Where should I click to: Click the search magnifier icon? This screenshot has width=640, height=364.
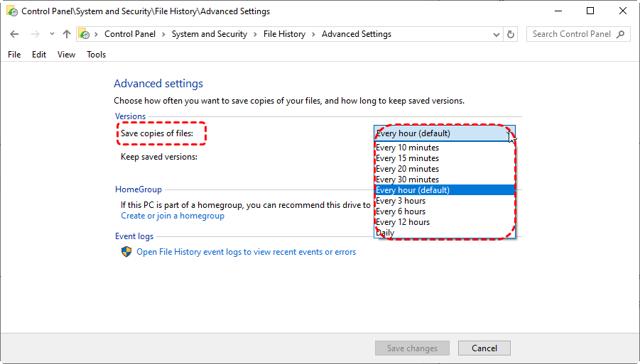pyautogui.click(x=621, y=34)
